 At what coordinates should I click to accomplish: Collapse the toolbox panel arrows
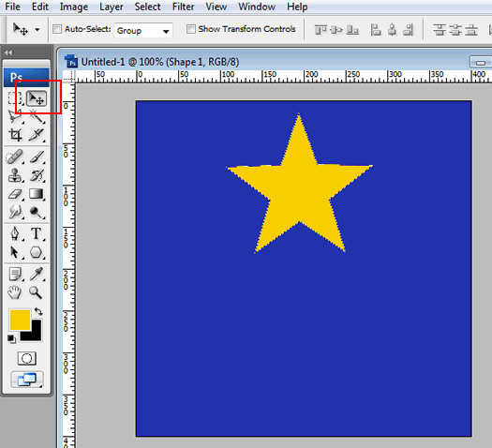point(8,52)
